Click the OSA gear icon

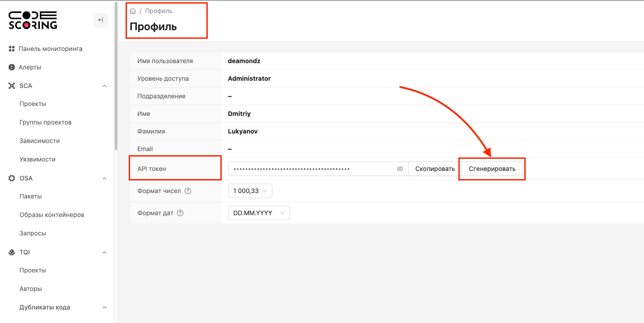(11, 178)
